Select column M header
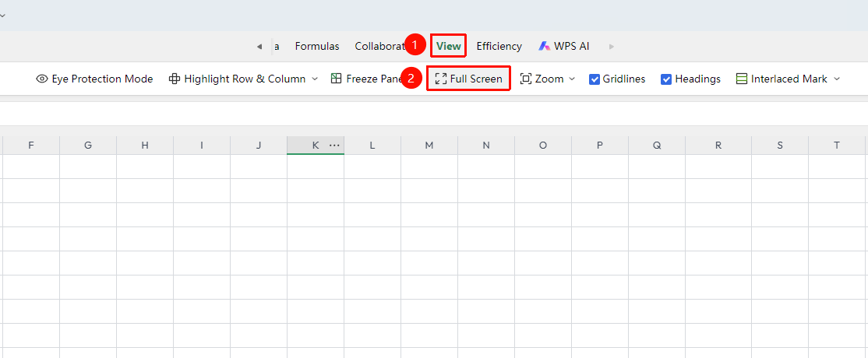The image size is (868, 358). tap(429, 146)
